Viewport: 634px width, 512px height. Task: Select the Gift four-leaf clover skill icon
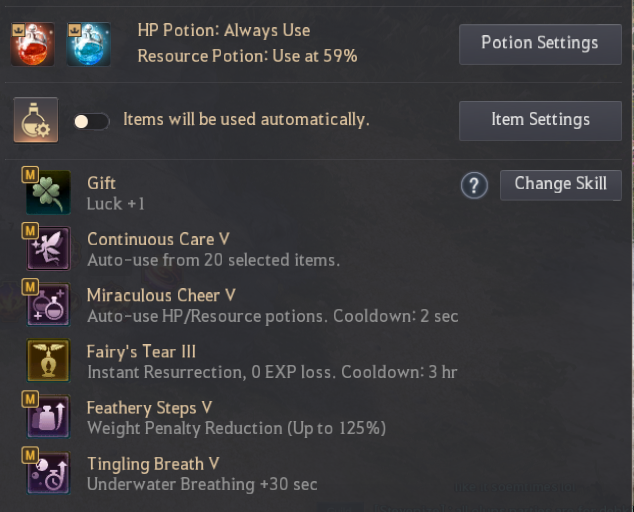(x=48, y=193)
